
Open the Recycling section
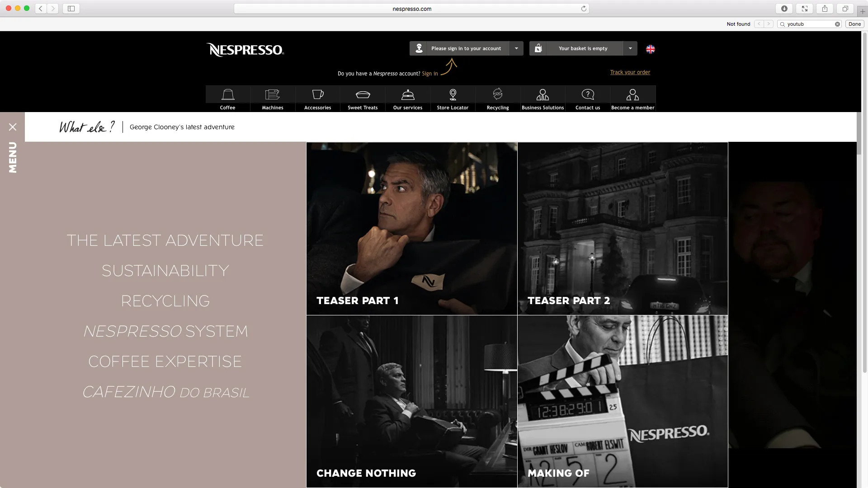[x=498, y=99]
